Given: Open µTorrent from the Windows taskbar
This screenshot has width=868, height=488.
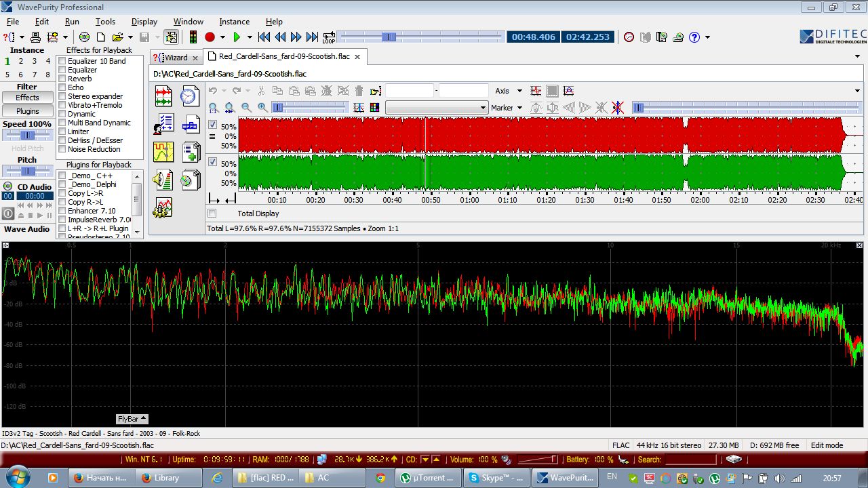Looking at the screenshot, I should [429, 478].
